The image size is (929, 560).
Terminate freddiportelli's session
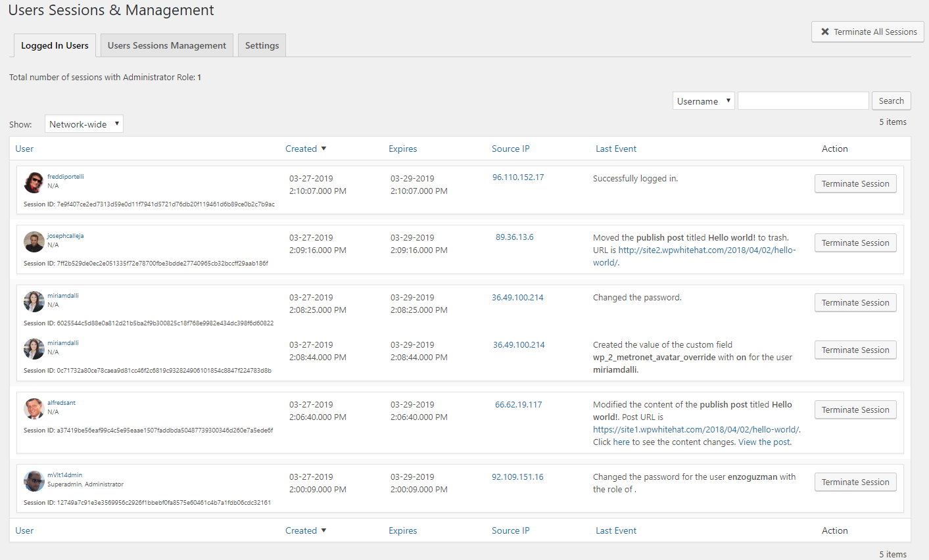pos(855,184)
